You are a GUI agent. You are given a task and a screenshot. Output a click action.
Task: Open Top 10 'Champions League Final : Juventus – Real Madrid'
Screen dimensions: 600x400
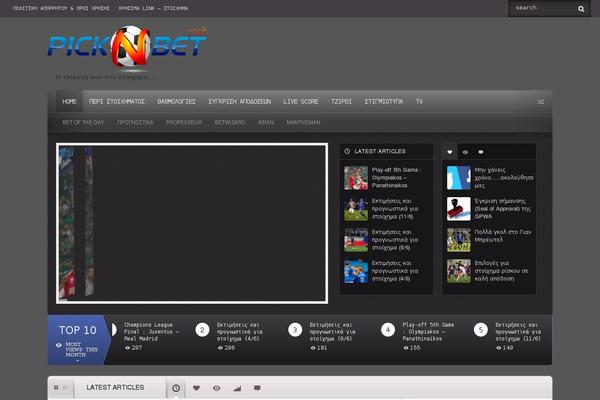click(152, 331)
